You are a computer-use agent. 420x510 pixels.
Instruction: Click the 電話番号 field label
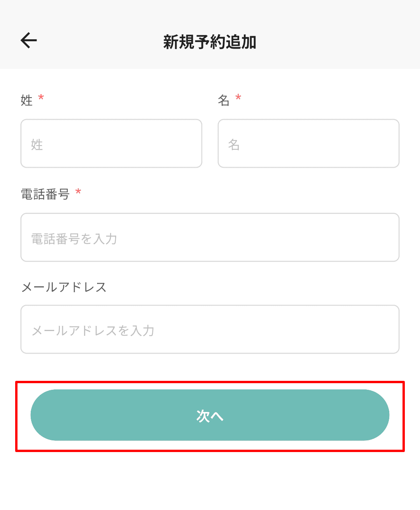click(45, 194)
